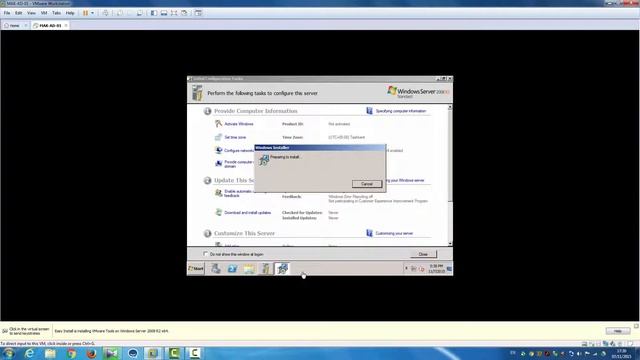The image size is (640, 360).
Task: Click the tasks window scrollbar up arrow
Action: pos(450,107)
